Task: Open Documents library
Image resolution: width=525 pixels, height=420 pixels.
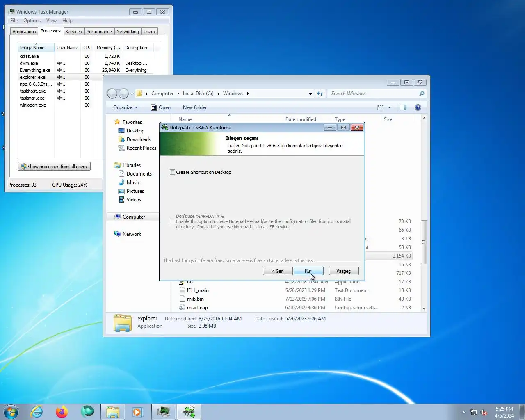Action: (x=139, y=174)
